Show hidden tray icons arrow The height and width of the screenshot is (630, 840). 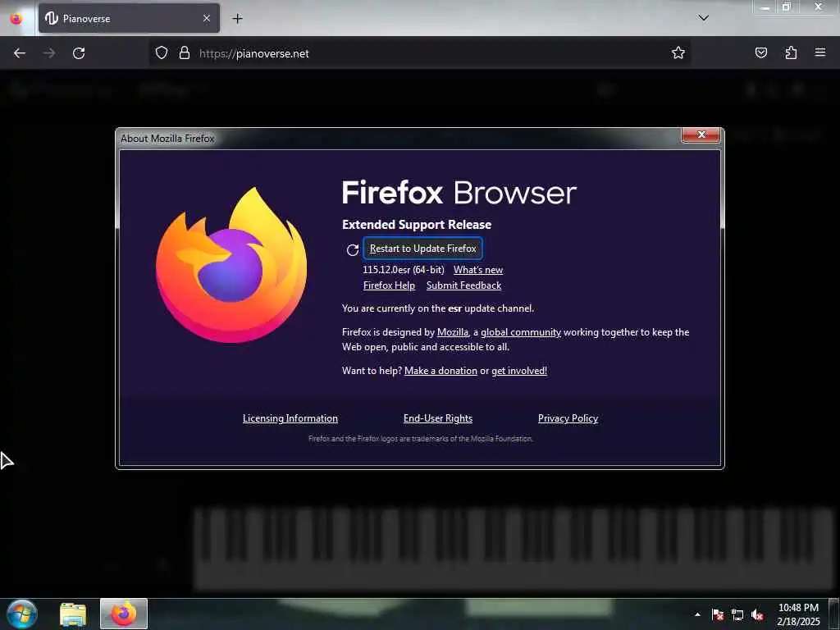(697, 614)
